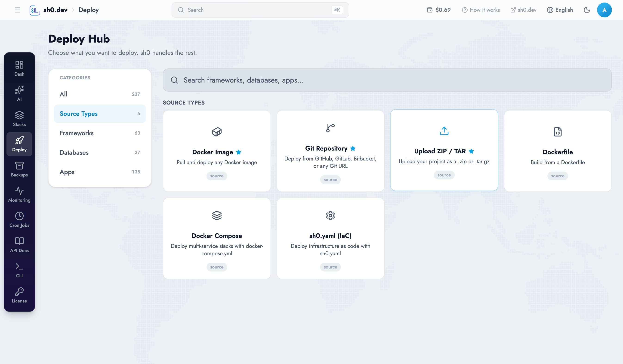Select the Apps category

pyautogui.click(x=100, y=172)
